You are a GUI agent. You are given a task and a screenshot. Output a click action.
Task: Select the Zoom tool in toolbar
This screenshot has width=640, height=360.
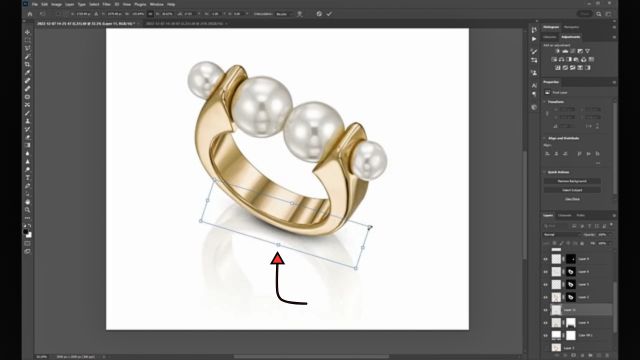(x=27, y=210)
